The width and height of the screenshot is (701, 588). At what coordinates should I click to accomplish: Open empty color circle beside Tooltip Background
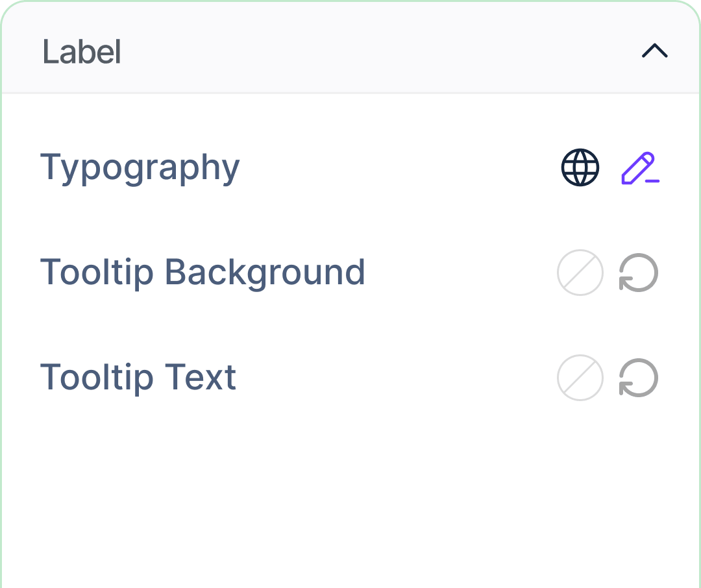tap(580, 273)
